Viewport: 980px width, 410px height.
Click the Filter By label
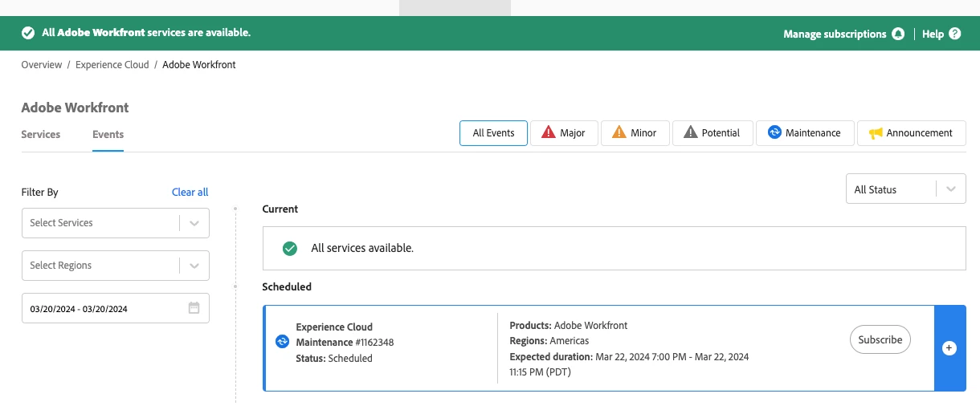pos(40,192)
